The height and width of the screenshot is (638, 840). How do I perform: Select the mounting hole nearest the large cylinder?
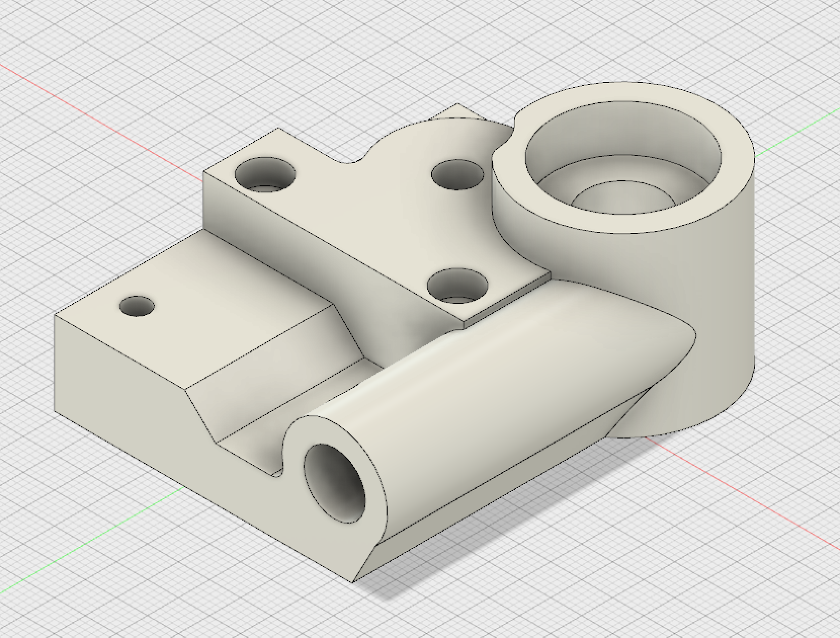457,174
